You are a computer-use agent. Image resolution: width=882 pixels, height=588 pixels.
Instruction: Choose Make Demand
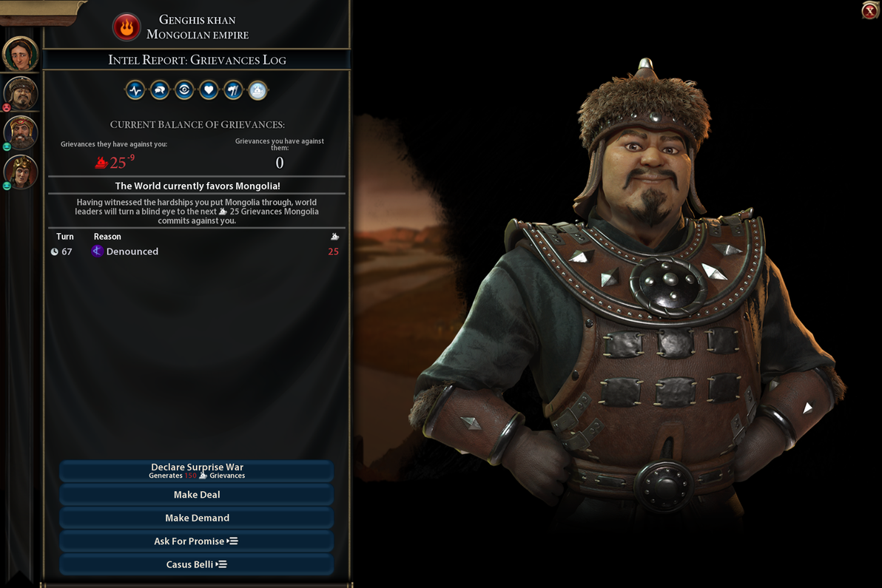coord(197,518)
